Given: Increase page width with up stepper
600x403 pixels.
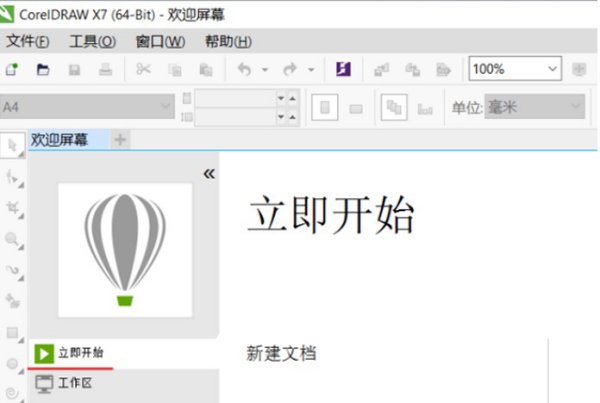Looking at the screenshot, I should (292, 99).
